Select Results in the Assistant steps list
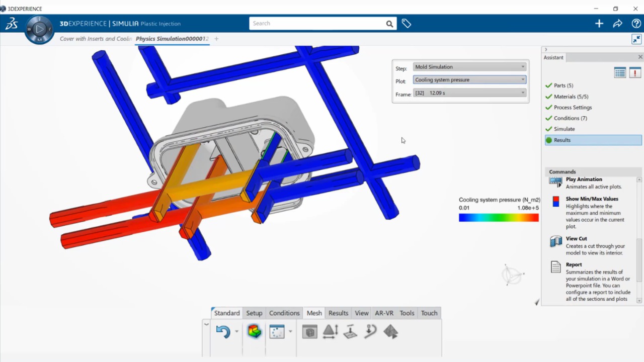Image resolution: width=644 pixels, height=362 pixels. 562,140
